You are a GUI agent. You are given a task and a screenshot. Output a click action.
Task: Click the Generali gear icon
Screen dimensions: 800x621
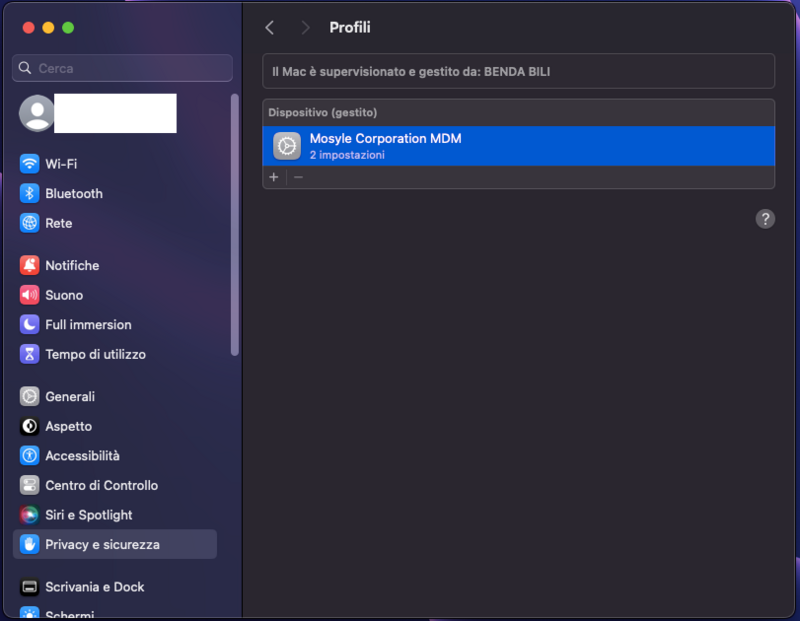coord(29,396)
